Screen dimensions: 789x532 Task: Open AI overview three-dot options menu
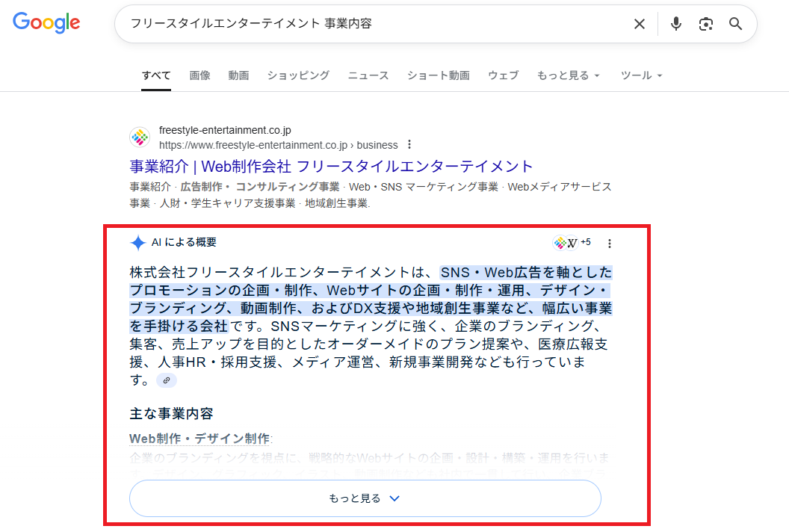coord(610,243)
